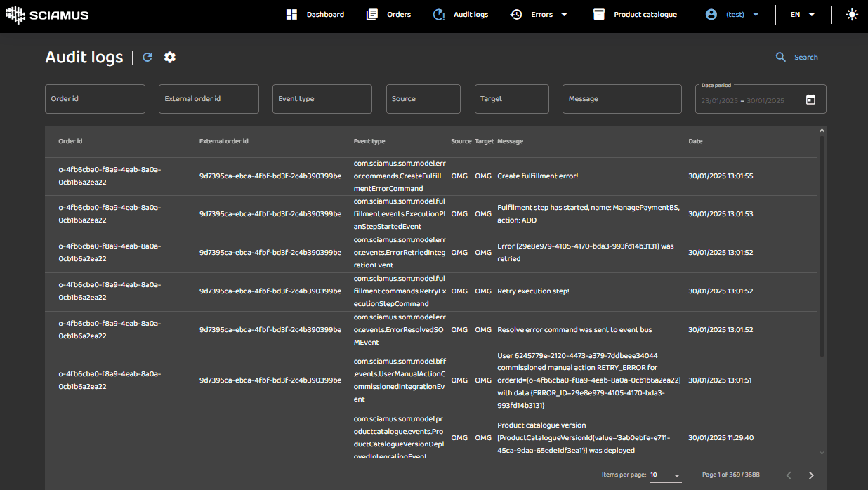Click the magnifier Search icon
868x490 pixels.
[780, 58]
